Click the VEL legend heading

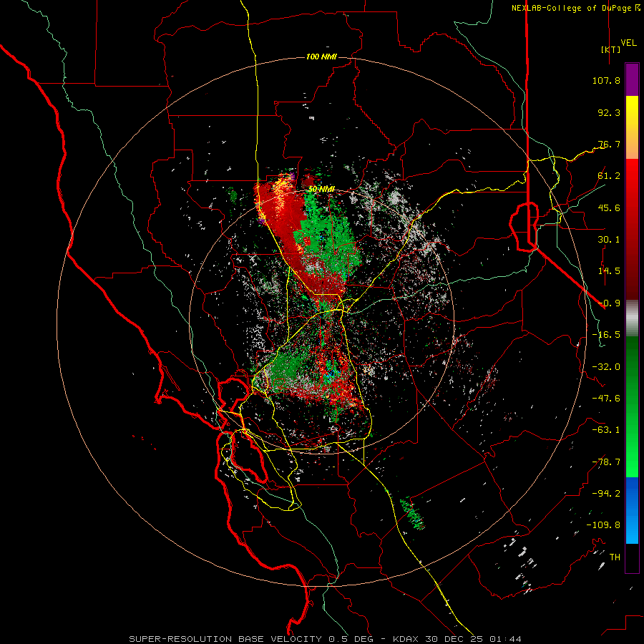pos(629,43)
